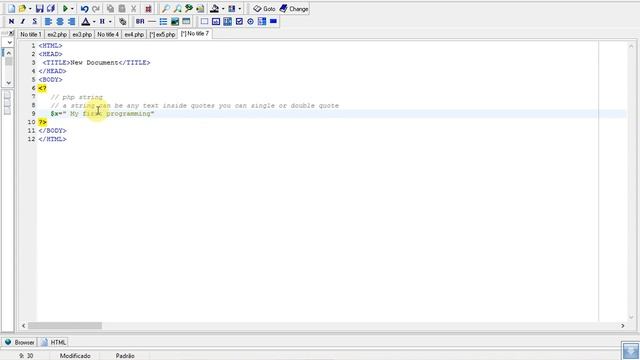The height and width of the screenshot is (360, 640).
Task: Click the horizontal scrollbar right arrow
Action: (x=622, y=326)
